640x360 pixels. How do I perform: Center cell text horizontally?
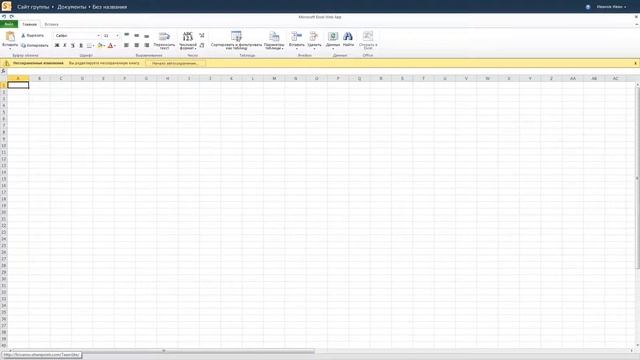pyautogui.click(x=137, y=45)
